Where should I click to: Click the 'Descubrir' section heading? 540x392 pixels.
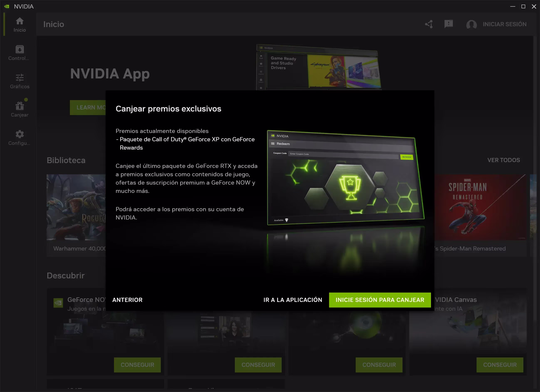pyautogui.click(x=66, y=275)
